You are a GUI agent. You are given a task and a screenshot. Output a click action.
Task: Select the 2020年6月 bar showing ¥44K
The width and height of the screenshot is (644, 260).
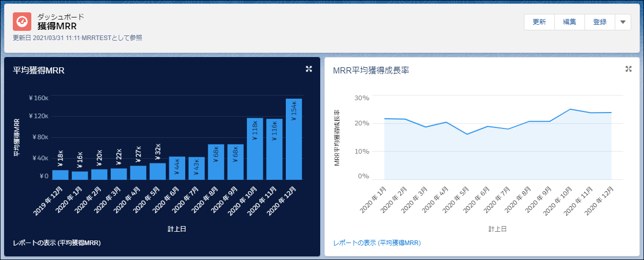pyautogui.click(x=177, y=168)
